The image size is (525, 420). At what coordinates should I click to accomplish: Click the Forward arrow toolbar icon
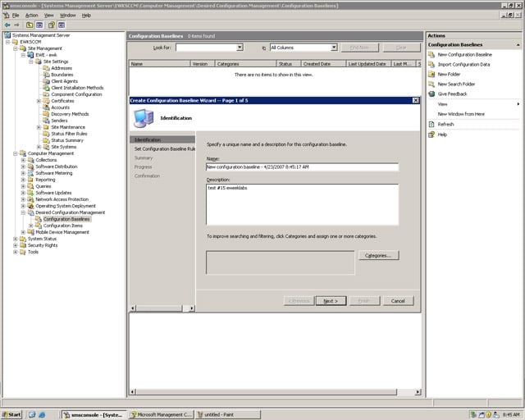(16, 25)
